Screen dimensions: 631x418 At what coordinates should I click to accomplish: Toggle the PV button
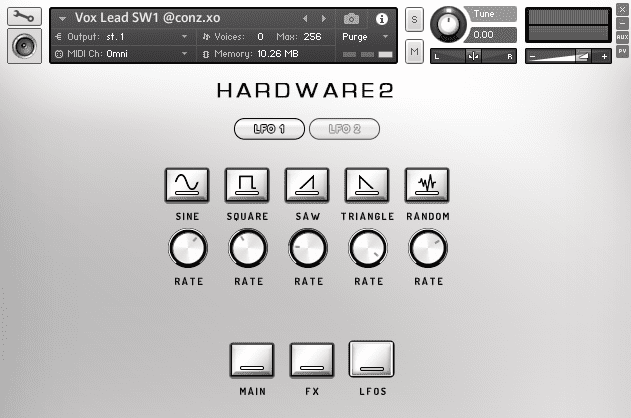[623, 51]
